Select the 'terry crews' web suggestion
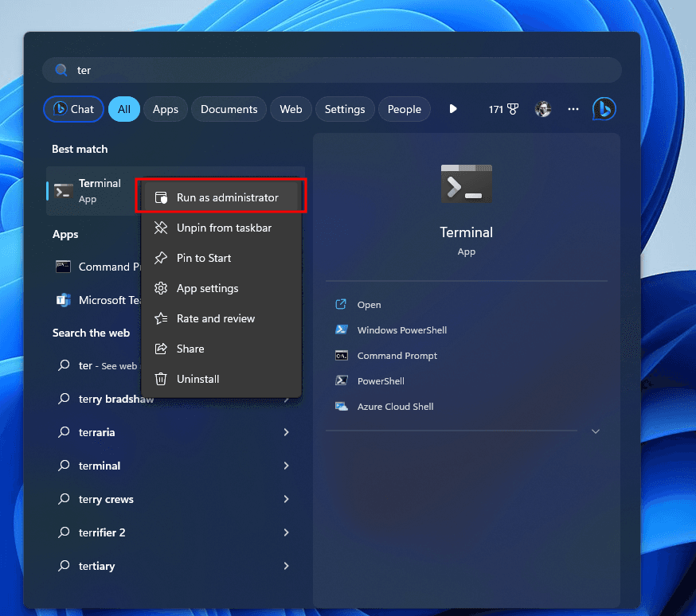This screenshot has height=616, width=696. 175,499
